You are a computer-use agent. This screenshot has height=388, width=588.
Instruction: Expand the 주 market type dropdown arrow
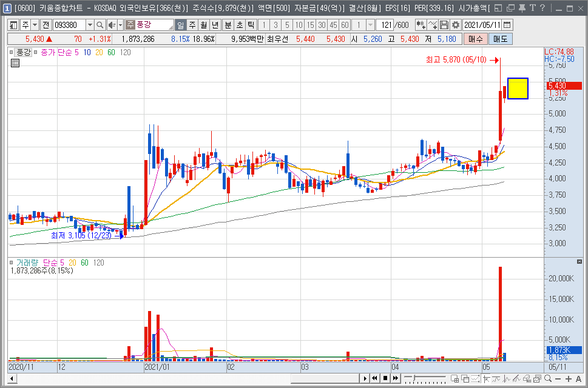click(x=35, y=25)
